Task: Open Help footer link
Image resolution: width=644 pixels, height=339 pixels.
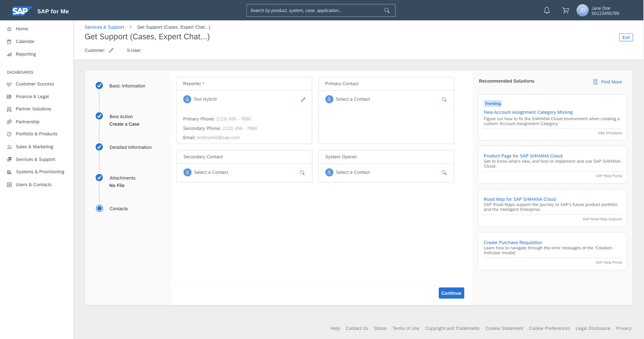Action: (x=335, y=328)
